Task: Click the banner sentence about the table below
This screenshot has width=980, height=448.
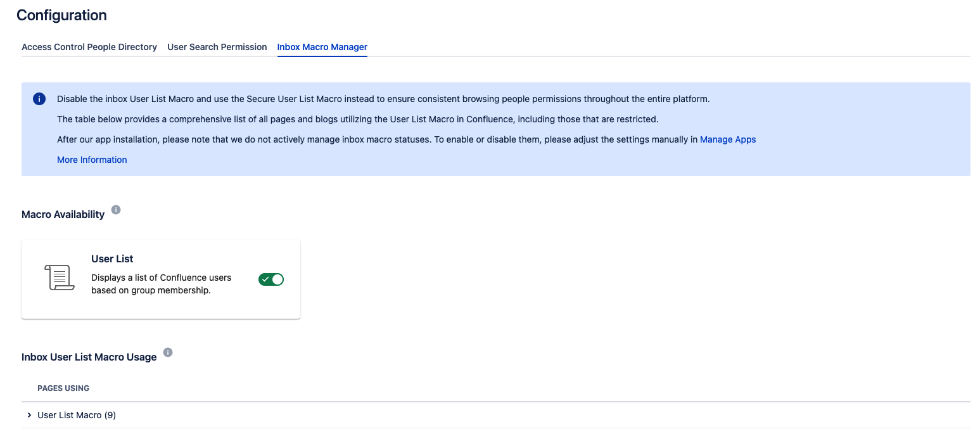Action: click(x=357, y=119)
